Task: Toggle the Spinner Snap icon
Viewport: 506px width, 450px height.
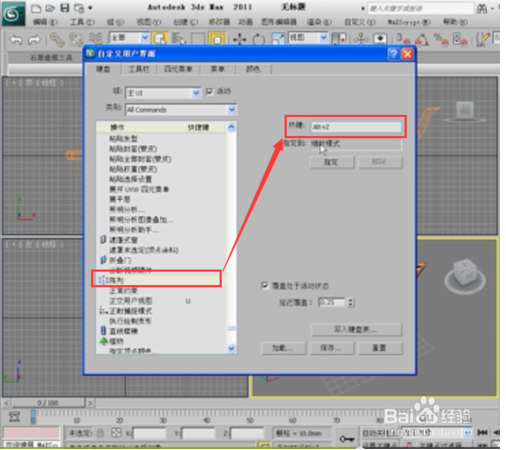Action: (x=460, y=39)
